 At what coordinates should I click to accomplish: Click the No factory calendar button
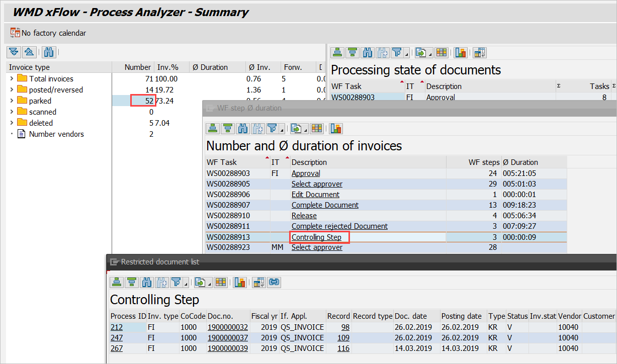(48, 33)
